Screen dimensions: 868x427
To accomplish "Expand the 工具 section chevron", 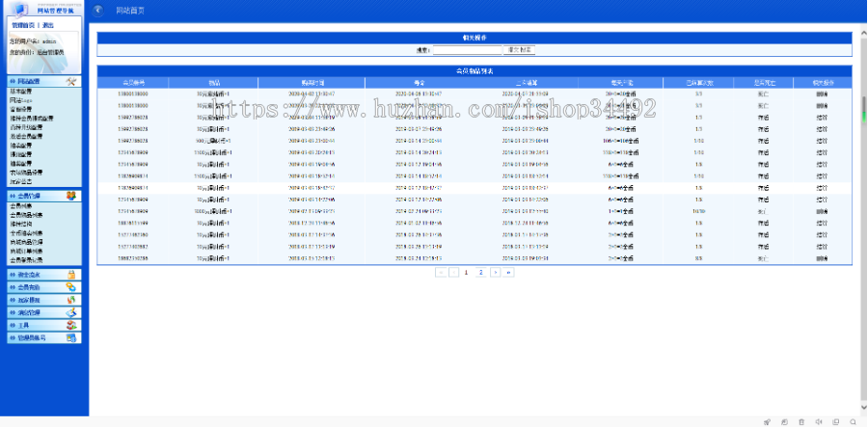I will point(13,325).
